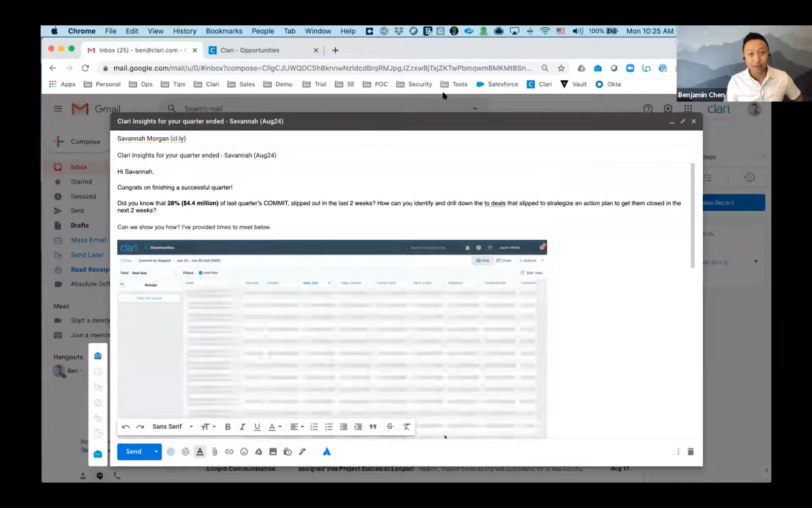Toggle blockquote formatting
812x508 pixels.
[x=373, y=427]
